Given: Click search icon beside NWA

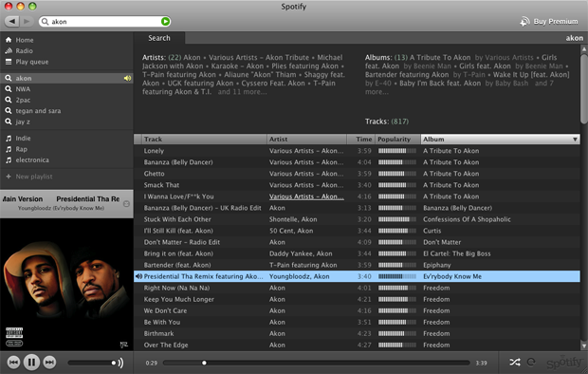Looking at the screenshot, I should coord(9,89).
